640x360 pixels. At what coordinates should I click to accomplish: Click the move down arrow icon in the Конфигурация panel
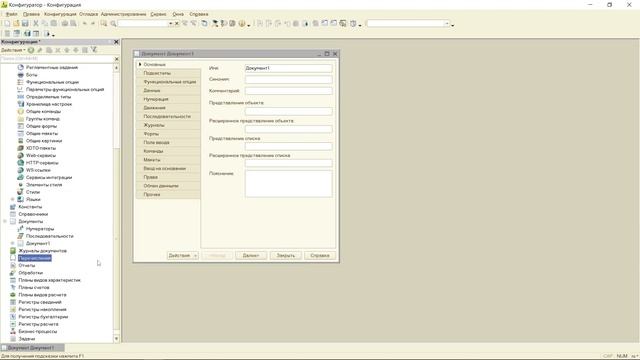pyautogui.click(x=76, y=50)
